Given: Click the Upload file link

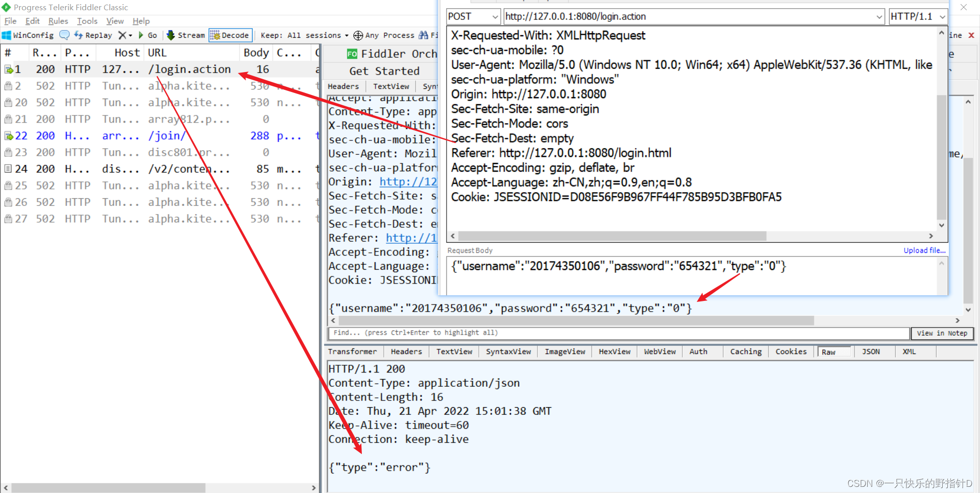Looking at the screenshot, I should [x=924, y=250].
